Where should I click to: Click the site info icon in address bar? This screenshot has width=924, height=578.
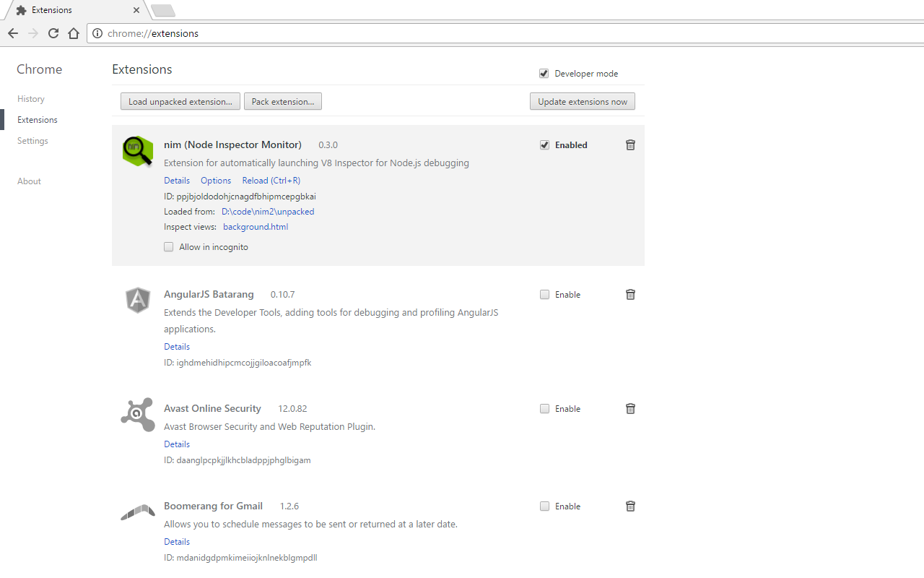97,33
